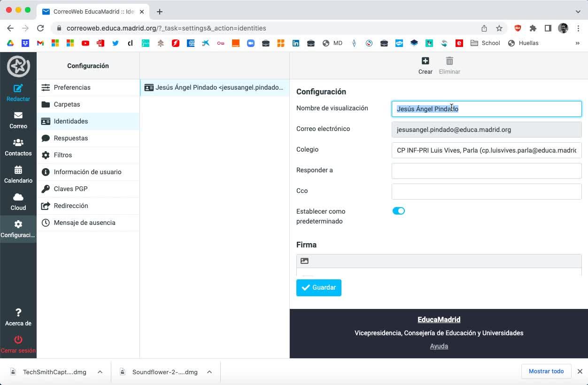This screenshot has height=385, width=588.
Task: Click the Redactar compose icon
Action: (x=18, y=88)
